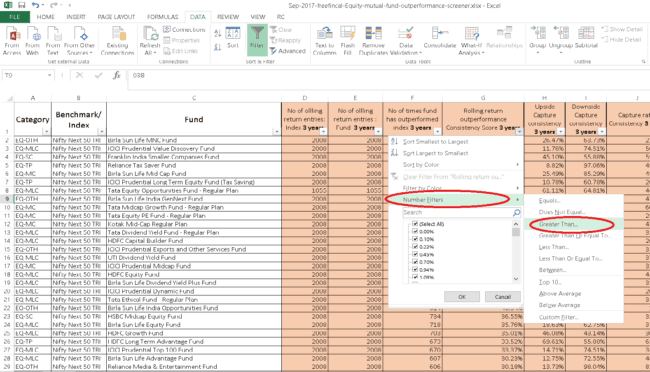Viewport: 650px width, 372px height.
Task: Expand the Sort by Color submenu
Action: pyautogui.click(x=456, y=165)
